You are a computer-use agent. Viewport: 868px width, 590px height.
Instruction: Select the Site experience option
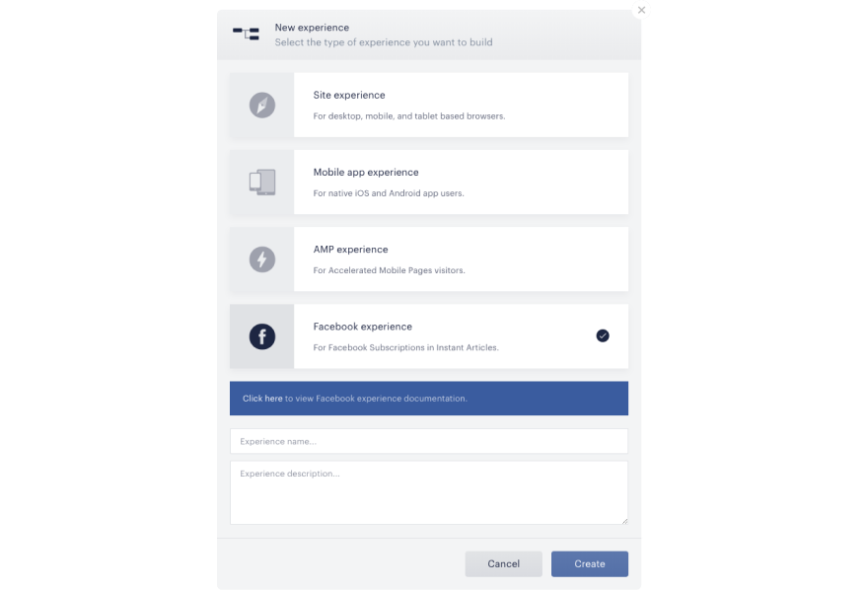[x=429, y=106]
